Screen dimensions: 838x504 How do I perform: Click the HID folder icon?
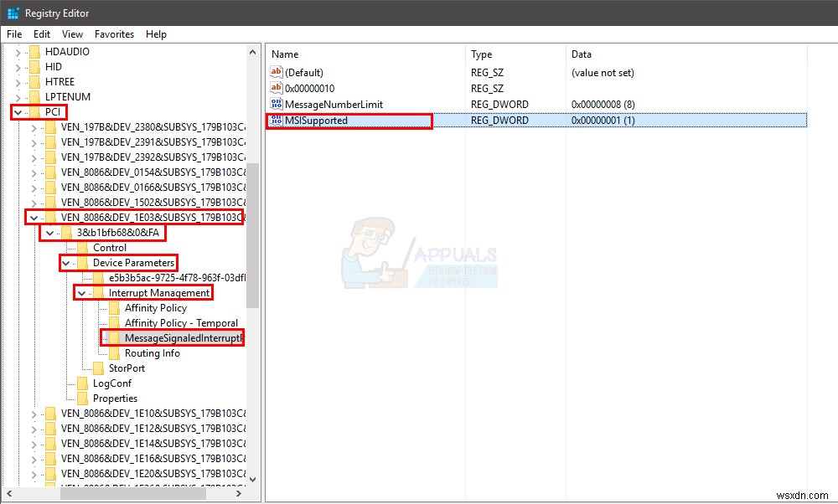(34, 67)
